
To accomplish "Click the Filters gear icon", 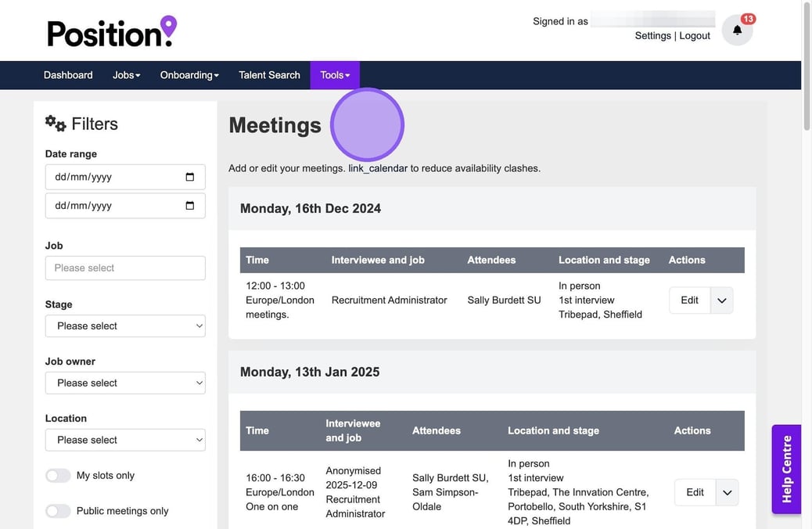I will 56,124.
